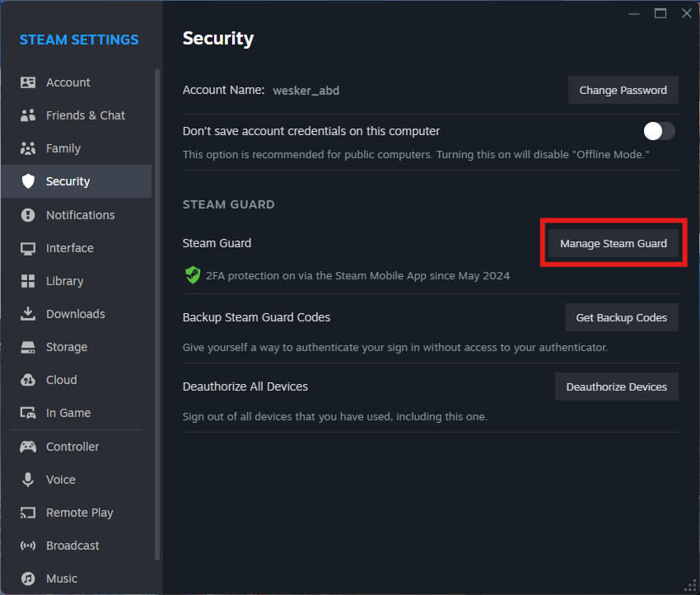Screen dimensions: 700x595
Task: Select the Family settings icon
Action: [28, 148]
